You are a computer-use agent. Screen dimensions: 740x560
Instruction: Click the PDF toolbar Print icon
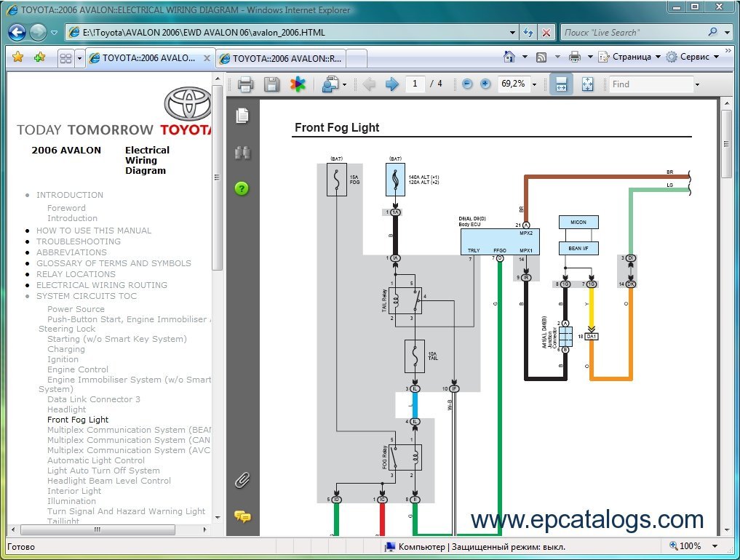[x=245, y=84]
